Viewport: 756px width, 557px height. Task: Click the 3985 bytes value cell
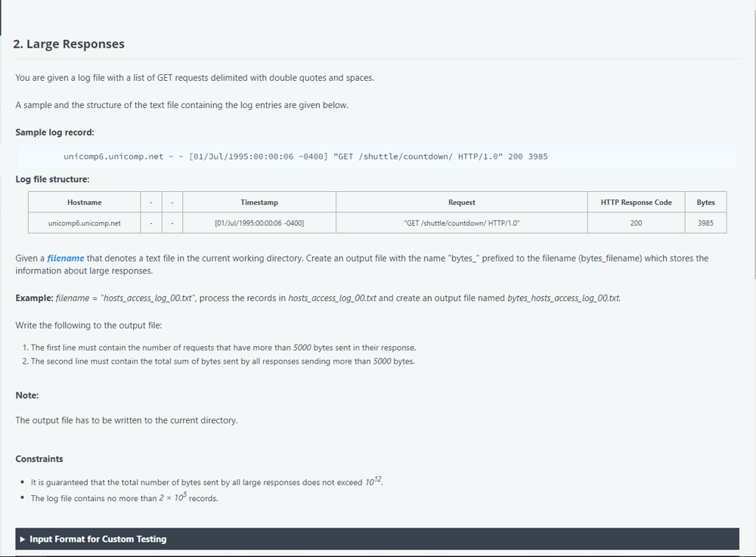(x=705, y=223)
